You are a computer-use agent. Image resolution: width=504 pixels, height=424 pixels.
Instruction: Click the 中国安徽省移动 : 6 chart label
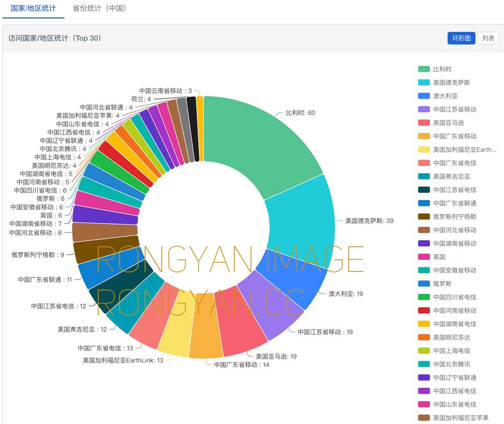point(37,207)
